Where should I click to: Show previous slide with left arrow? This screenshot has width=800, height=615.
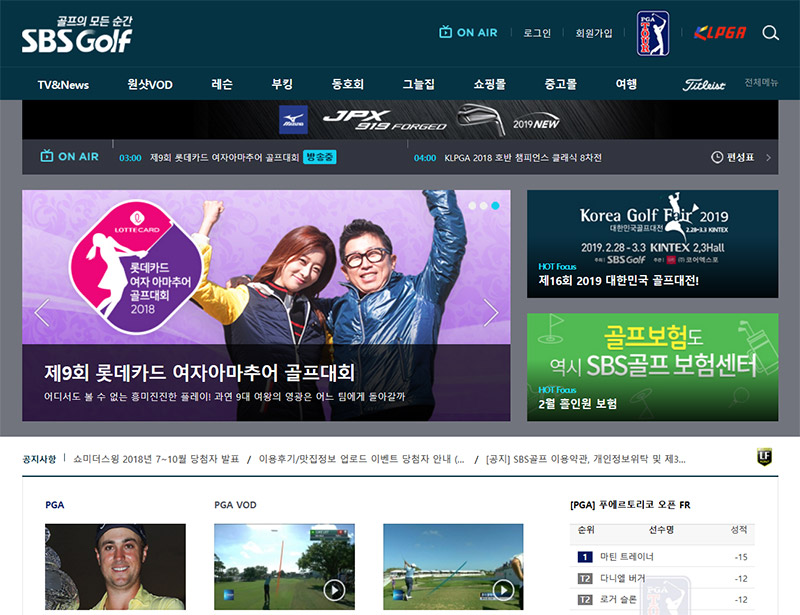pos(42,312)
